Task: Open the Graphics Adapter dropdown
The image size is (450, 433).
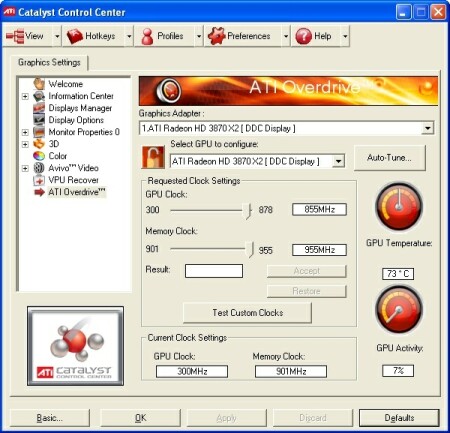Action: 427,128
